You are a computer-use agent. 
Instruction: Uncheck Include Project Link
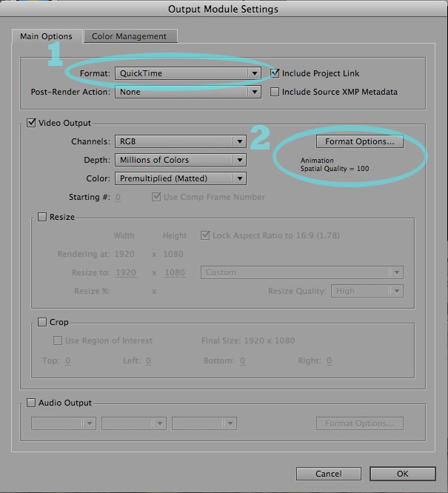pos(275,73)
